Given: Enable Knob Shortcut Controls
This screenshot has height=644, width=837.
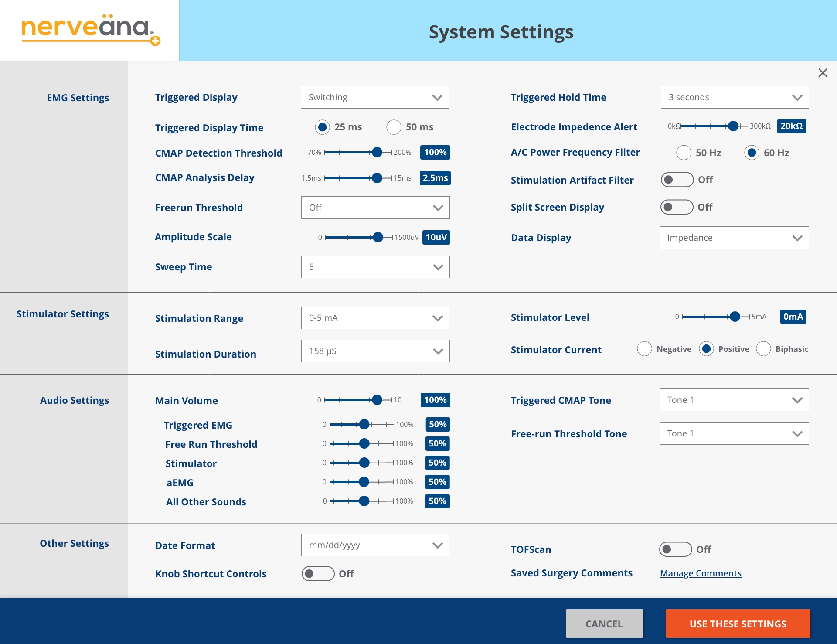Looking at the screenshot, I should tap(318, 574).
